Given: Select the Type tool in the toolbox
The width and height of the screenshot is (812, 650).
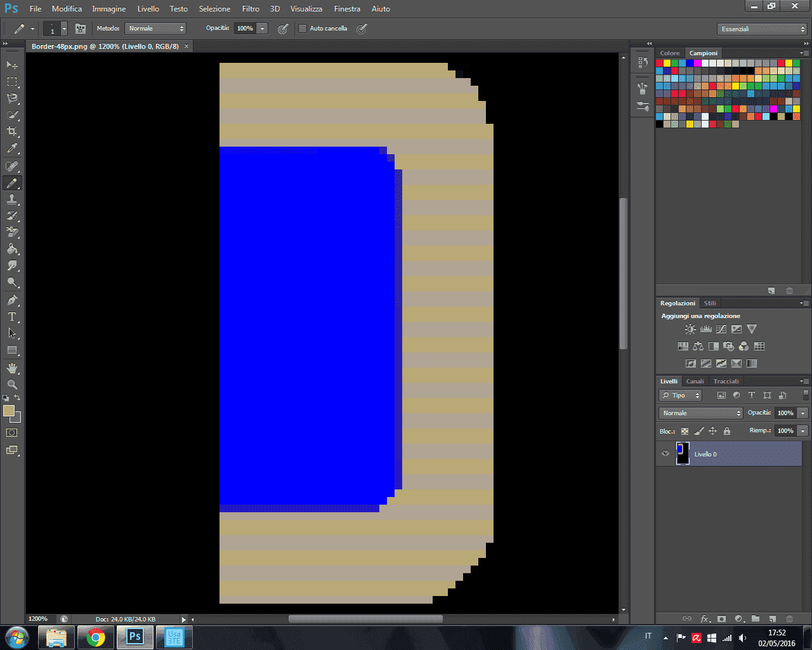Looking at the screenshot, I should click(12, 317).
